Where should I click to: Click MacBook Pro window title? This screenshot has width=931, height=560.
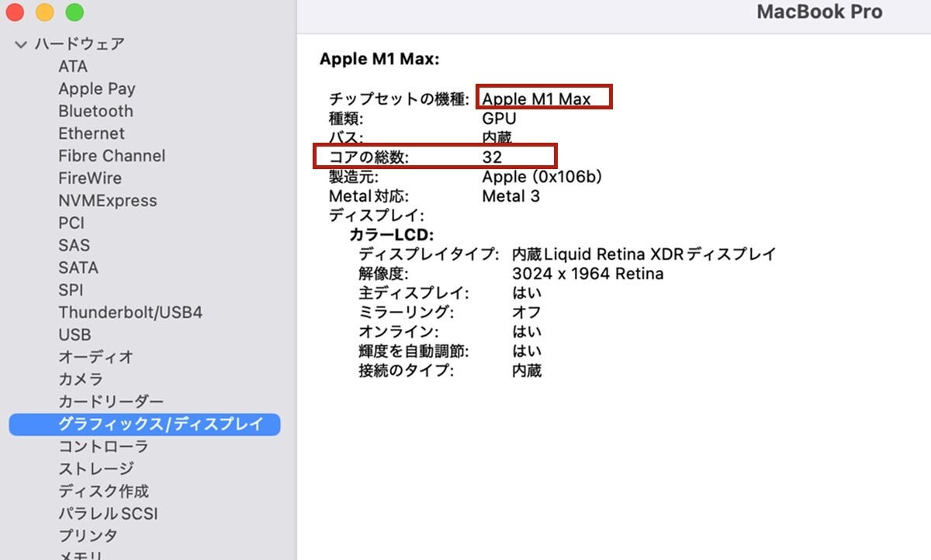(x=819, y=12)
